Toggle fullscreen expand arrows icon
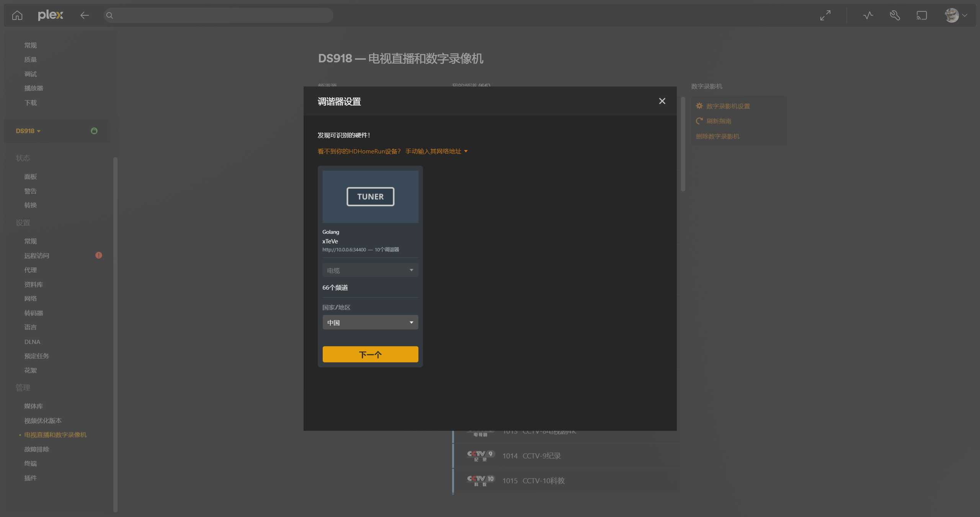This screenshot has height=517, width=980. 825,15
